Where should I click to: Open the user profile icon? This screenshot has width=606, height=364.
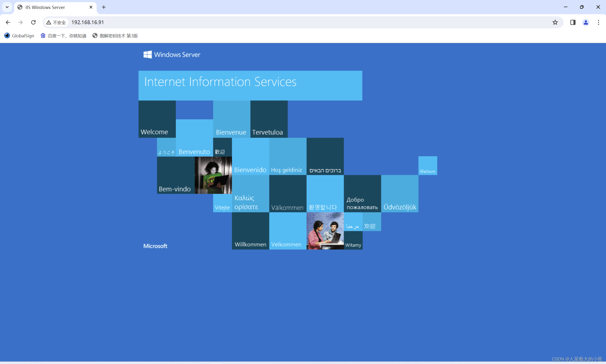click(586, 22)
